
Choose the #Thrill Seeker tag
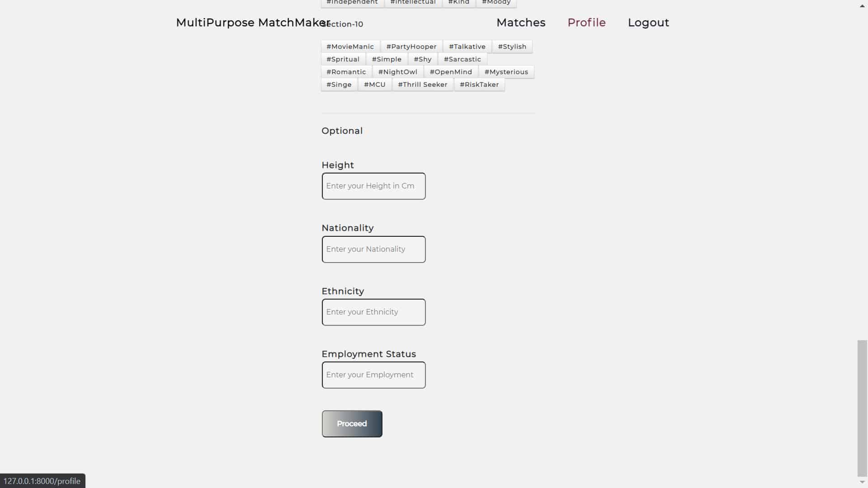[x=422, y=84]
